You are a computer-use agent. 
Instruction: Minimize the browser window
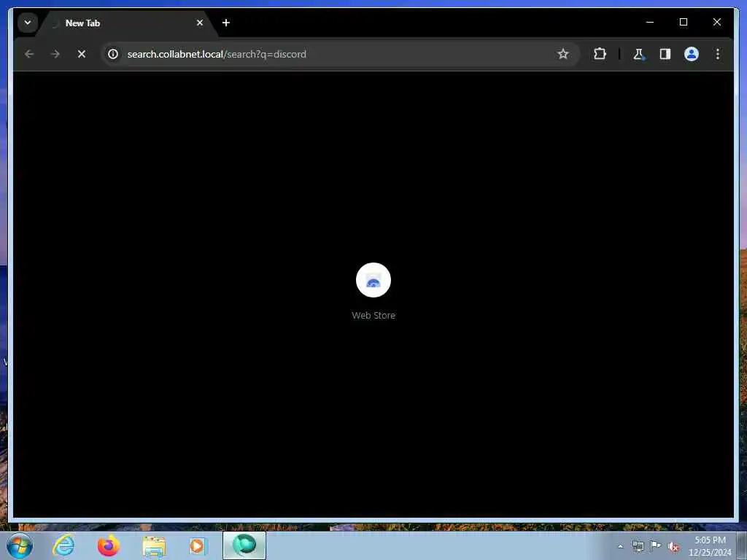(x=650, y=23)
